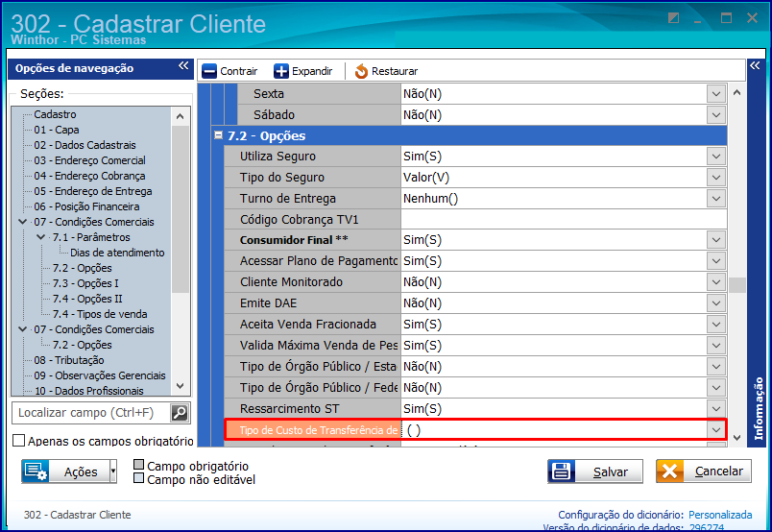
Task: Open Consumidor Final dropdown
Action: (x=716, y=240)
